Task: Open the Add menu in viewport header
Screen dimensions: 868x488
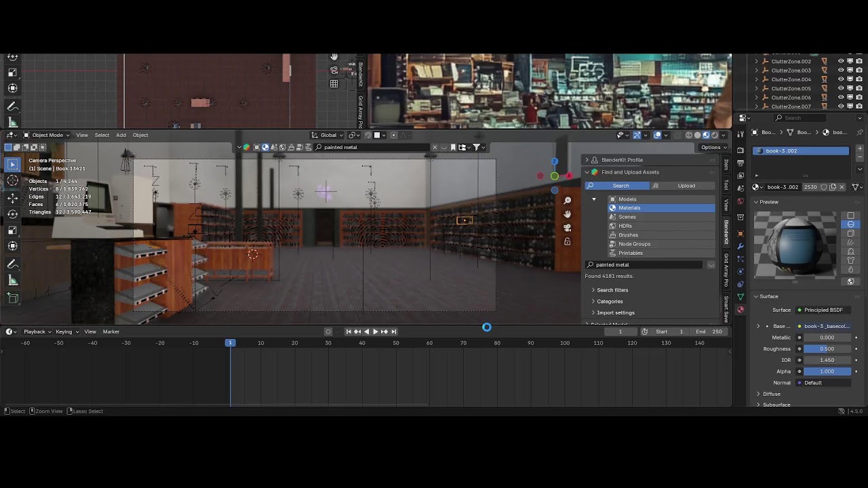Action: tap(121, 135)
